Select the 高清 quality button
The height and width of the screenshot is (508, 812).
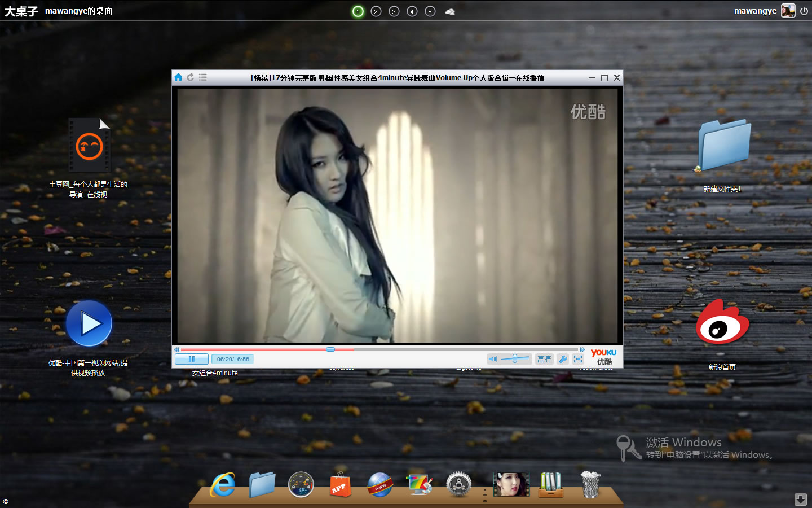[x=544, y=359]
